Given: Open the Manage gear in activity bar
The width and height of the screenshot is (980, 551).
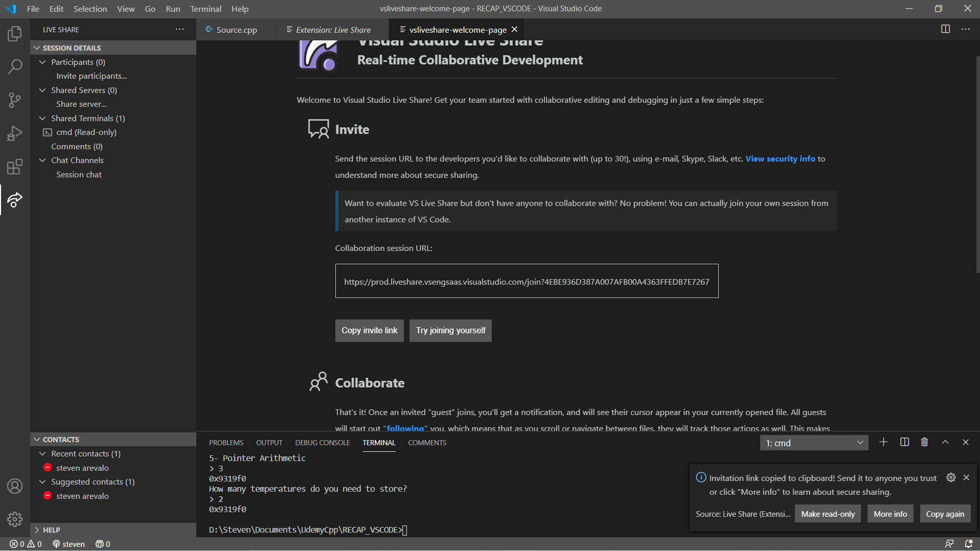Looking at the screenshot, I should (15, 519).
